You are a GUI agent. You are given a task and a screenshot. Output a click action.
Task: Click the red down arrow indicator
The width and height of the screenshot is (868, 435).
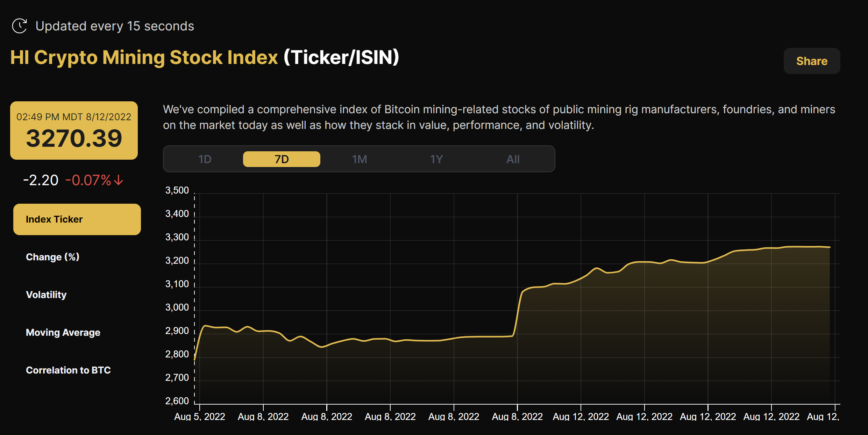click(x=119, y=180)
